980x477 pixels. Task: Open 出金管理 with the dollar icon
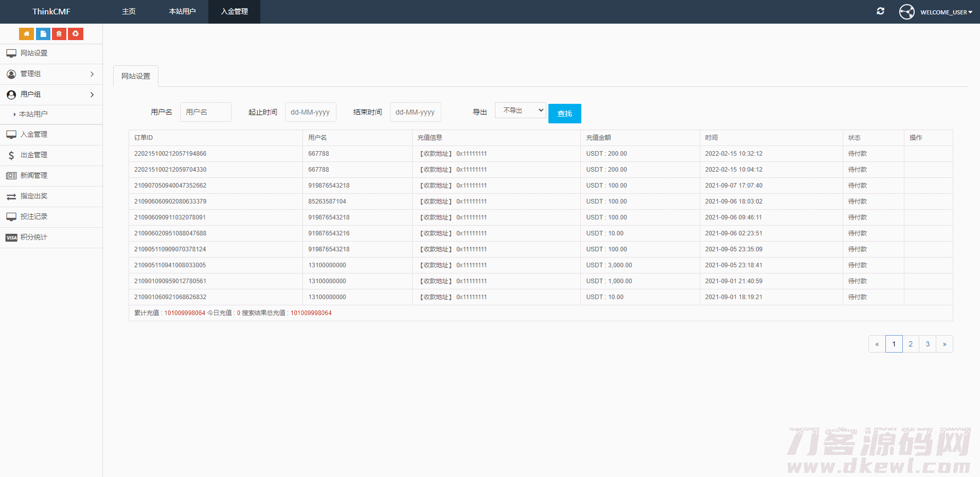(x=33, y=155)
